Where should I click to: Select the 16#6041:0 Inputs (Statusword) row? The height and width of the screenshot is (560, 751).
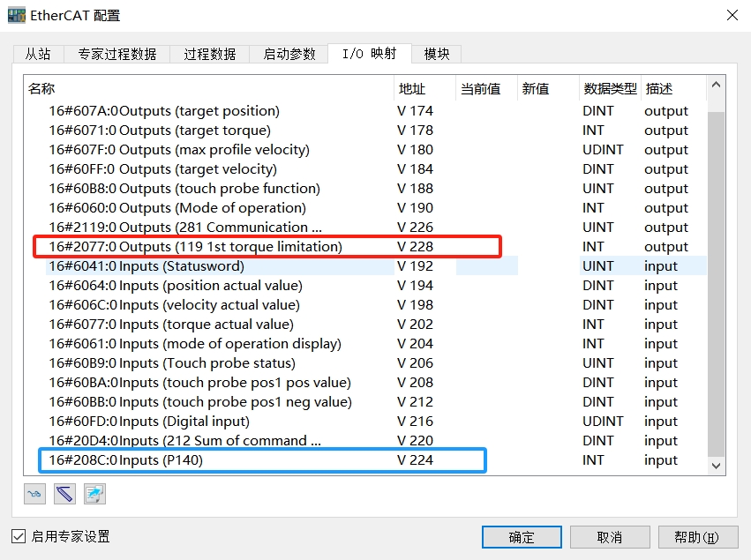(x=146, y=266)
